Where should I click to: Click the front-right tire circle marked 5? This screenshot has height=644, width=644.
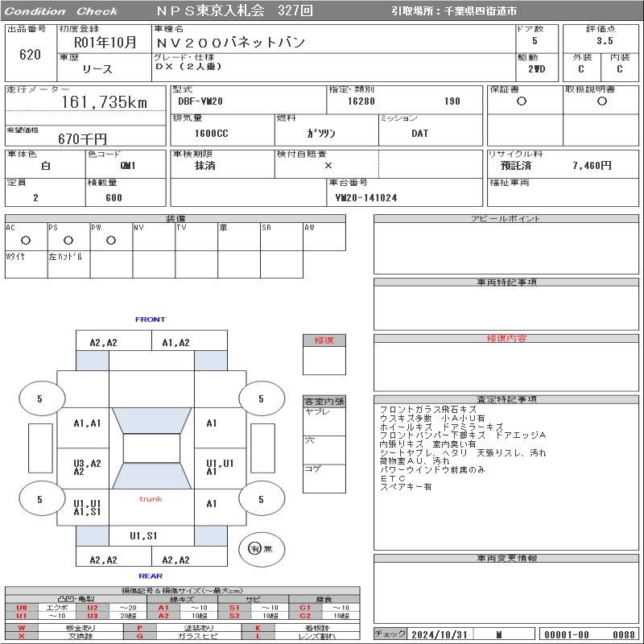click(261, 398)
